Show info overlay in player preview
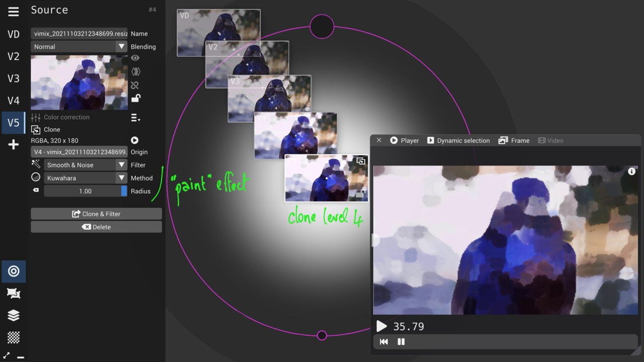The width and height of the screenshot is (644, 362). (x=631, y=171)
